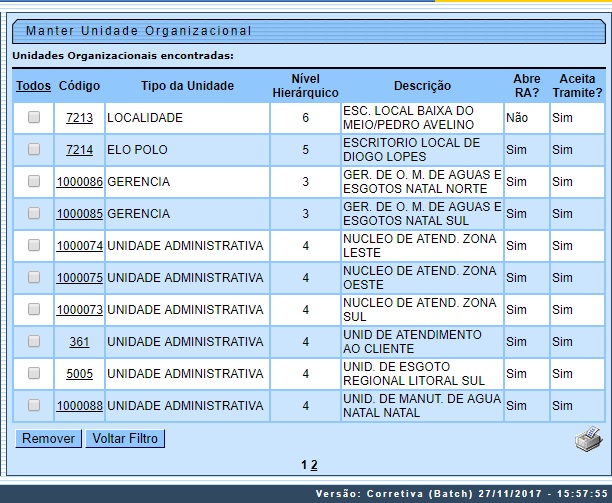Click the Abre RA? column header
The height and width of the screenshot is (503, 612).
(527, 86)
